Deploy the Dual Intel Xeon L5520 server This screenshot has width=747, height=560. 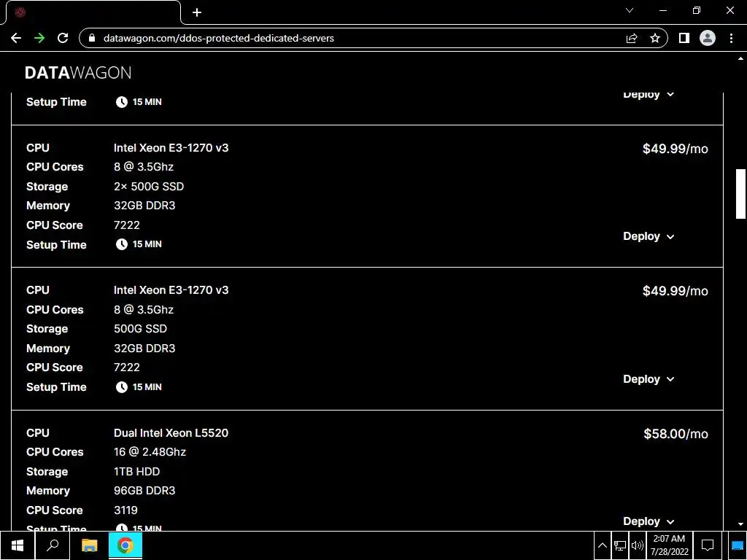click(x=649, y=521)
